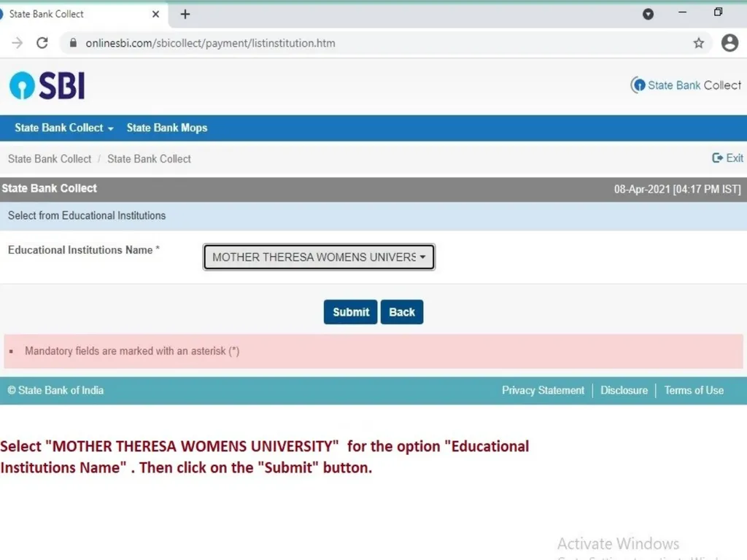Click the browser forward arrow
The height and width of the screenshot is (560, 747).
[x=18, y=43]
